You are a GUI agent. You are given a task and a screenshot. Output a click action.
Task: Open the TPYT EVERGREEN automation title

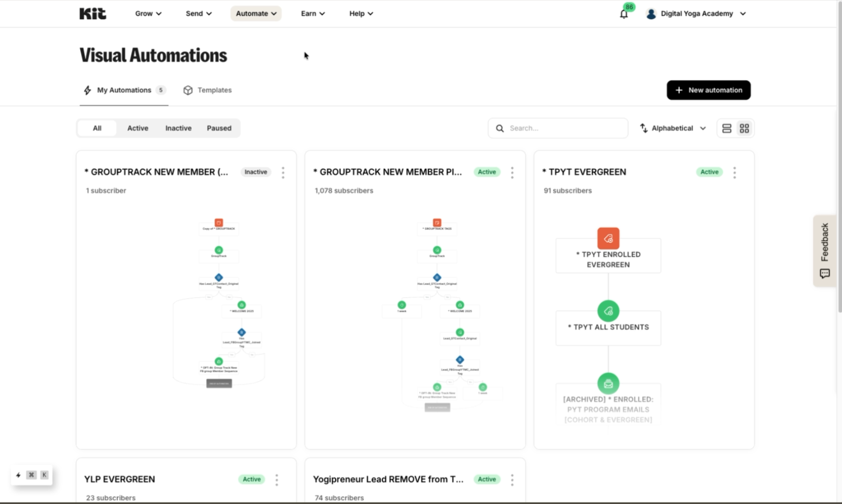coord(585,172)
